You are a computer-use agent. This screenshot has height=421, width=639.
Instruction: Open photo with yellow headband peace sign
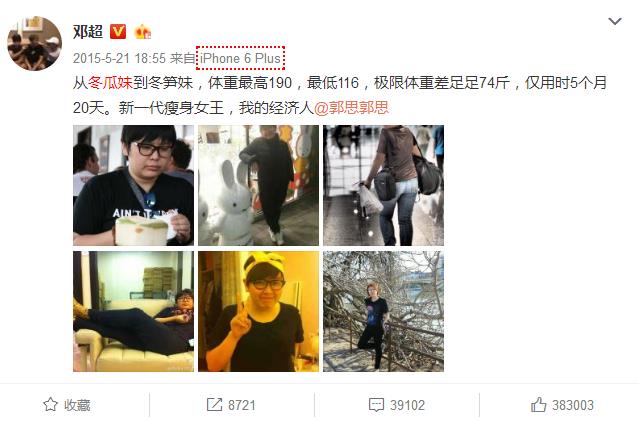[258, 311]
